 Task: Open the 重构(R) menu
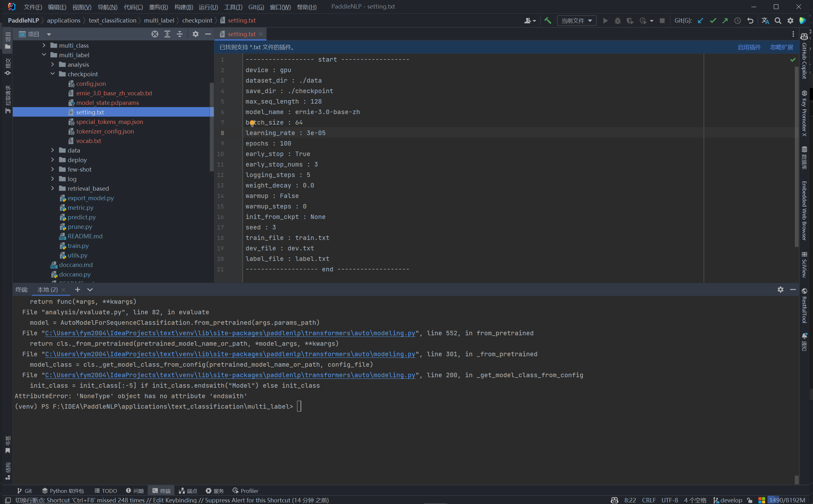tap(158, 7)
